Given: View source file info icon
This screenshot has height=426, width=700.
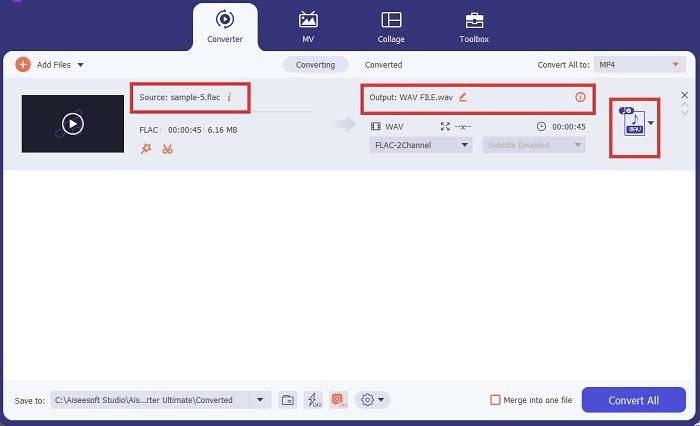Looking at the screenshot, I should click(x=229, y=98).
